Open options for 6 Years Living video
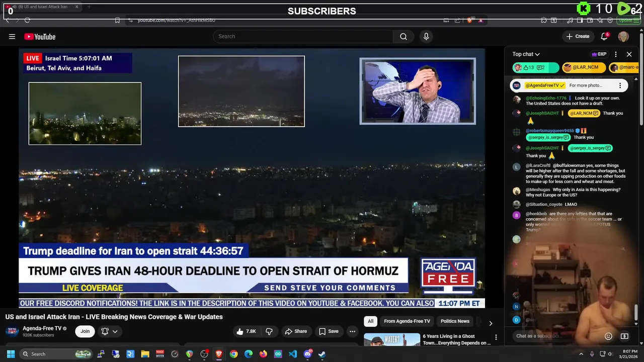Screen dimensions: 644x362 point(496,337)
